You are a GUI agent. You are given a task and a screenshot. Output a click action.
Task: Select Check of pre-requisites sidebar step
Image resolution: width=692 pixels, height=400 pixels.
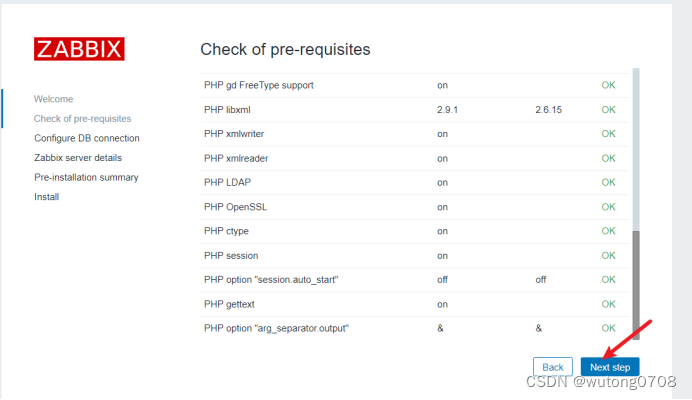[x=83, y=119]
